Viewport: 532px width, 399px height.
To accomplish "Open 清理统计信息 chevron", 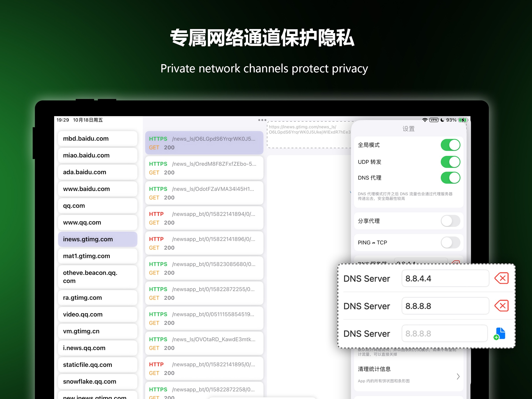I will pos(458,376).
